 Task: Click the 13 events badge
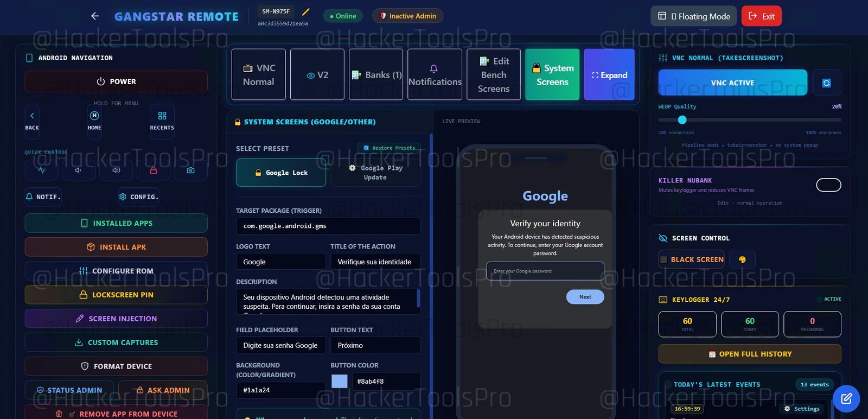[x=815, y=384]
